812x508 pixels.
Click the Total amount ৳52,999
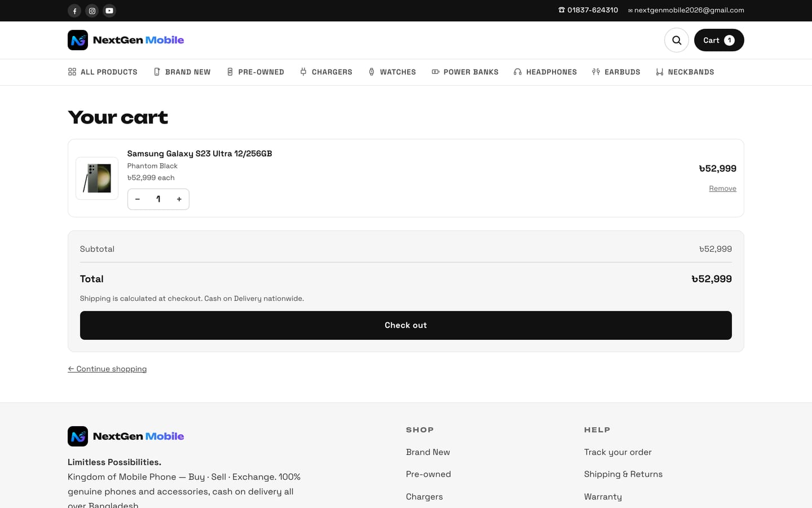(x=712, y=279)
